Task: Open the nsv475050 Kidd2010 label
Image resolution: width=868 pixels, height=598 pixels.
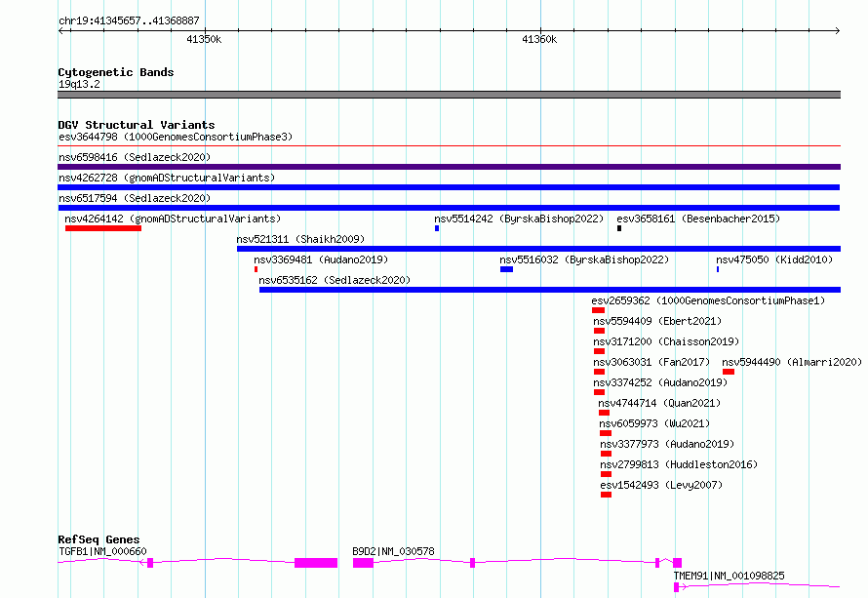Action: click(x=774, y=259)
